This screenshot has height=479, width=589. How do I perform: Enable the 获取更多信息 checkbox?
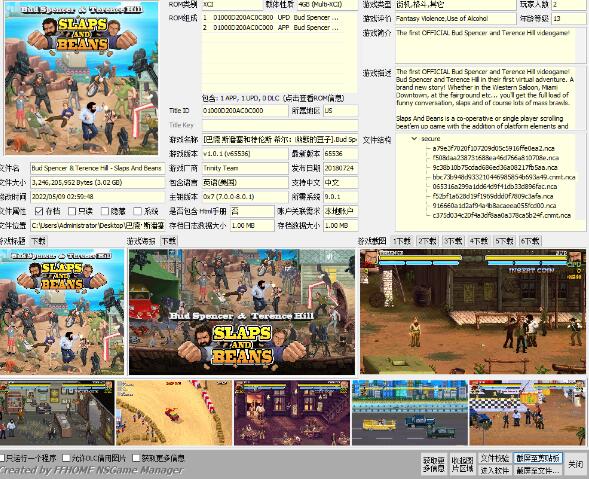[x=136, y=458]
